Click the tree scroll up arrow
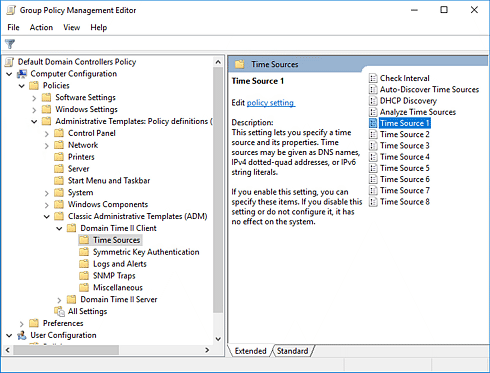Viewport: 490px width, 373px height. pos(218,62)
